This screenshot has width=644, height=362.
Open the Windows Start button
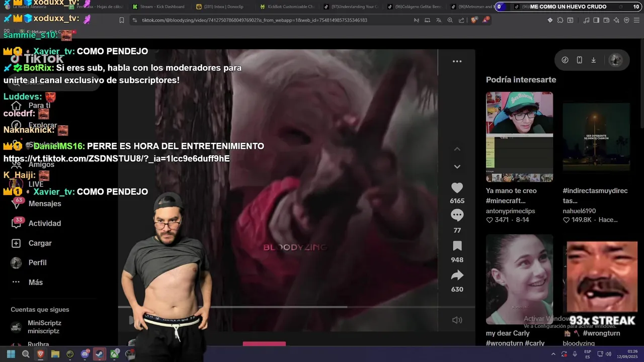(11, 354)
